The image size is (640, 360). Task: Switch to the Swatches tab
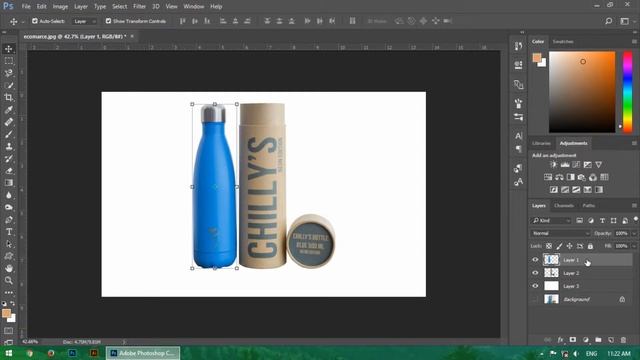click(x=563, y=42)
